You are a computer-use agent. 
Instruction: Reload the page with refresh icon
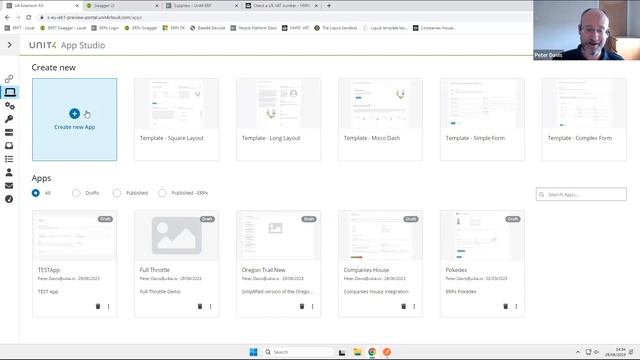coord(29,18)
